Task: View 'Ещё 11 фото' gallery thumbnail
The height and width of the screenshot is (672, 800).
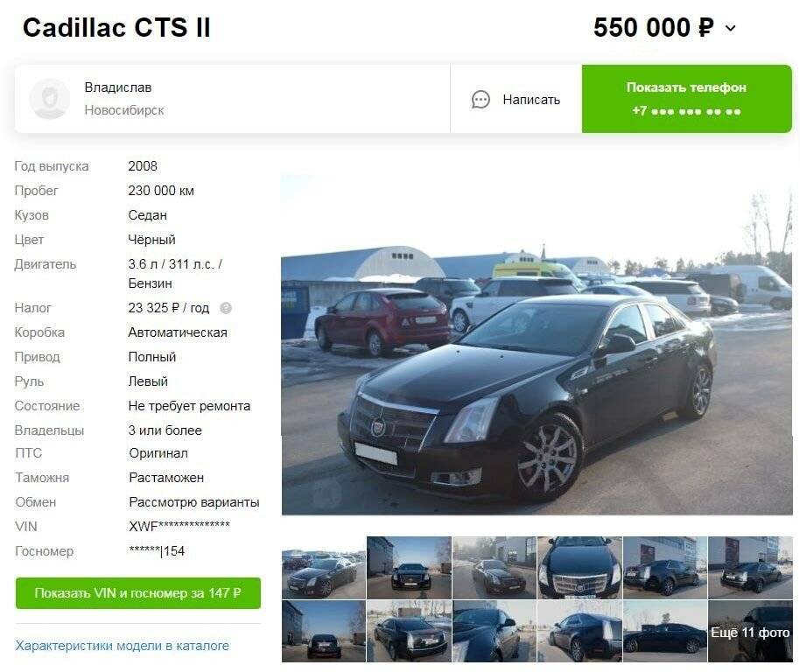Action: 750,632
